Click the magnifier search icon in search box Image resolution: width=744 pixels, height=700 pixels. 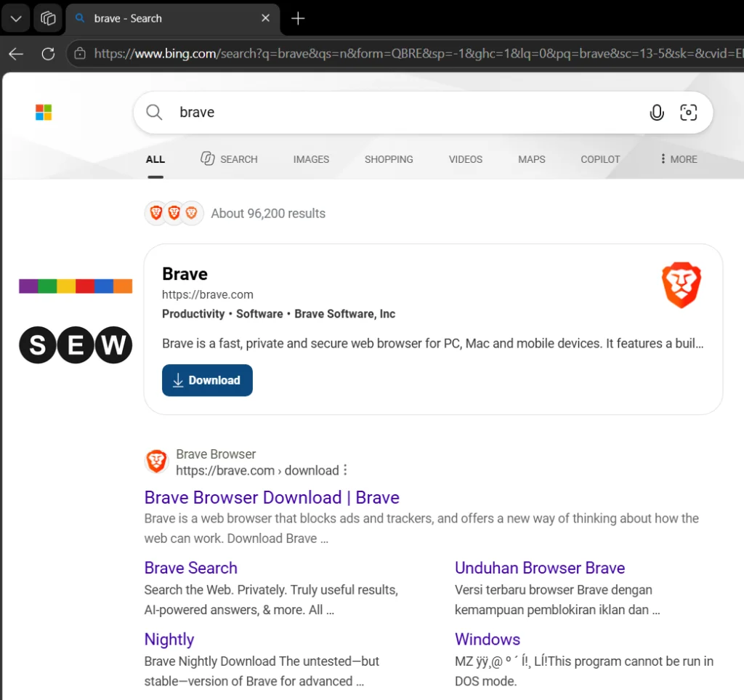coord(154,113)
